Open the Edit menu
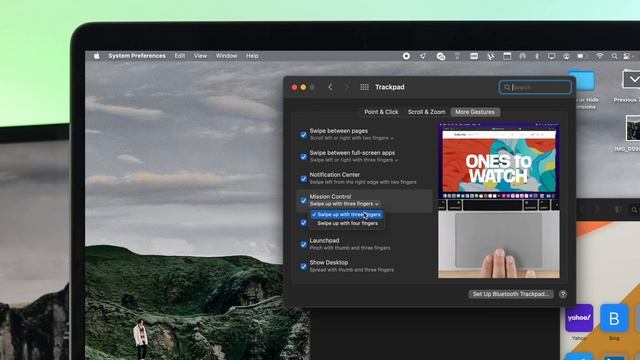Image resolution: width=640 pixels, height=360 pixels. point(180,56)
